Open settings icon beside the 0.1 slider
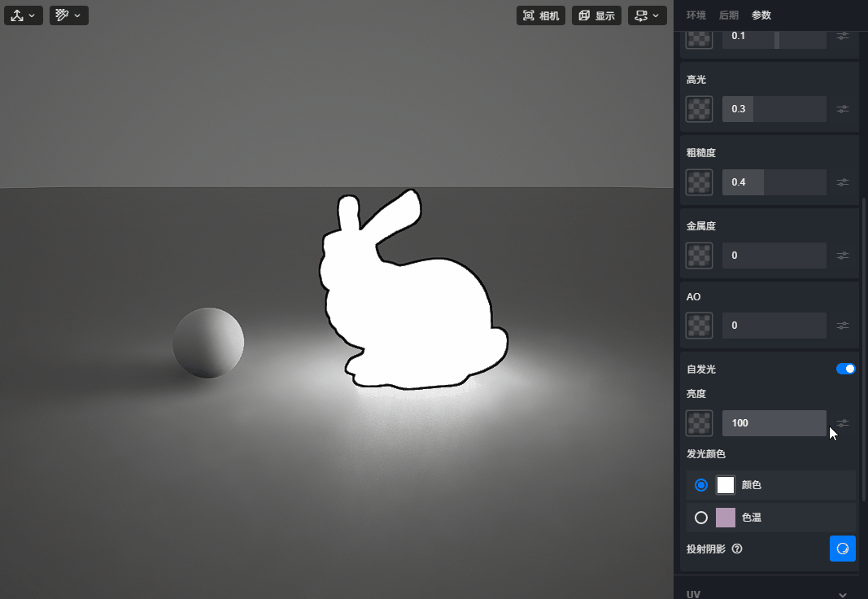The image size is (868, 599). point(843,36)
